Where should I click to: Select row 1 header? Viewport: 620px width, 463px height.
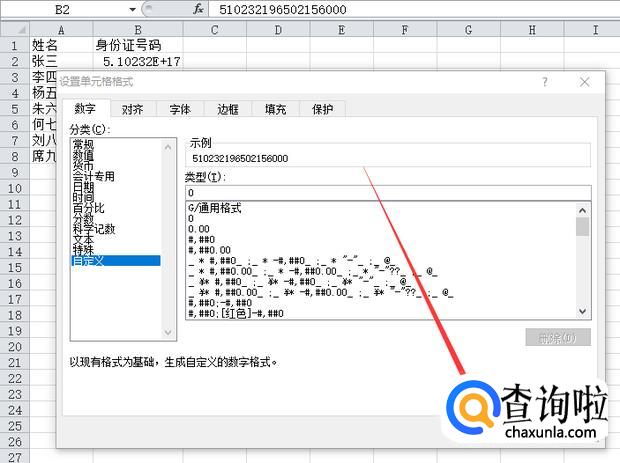15,45
